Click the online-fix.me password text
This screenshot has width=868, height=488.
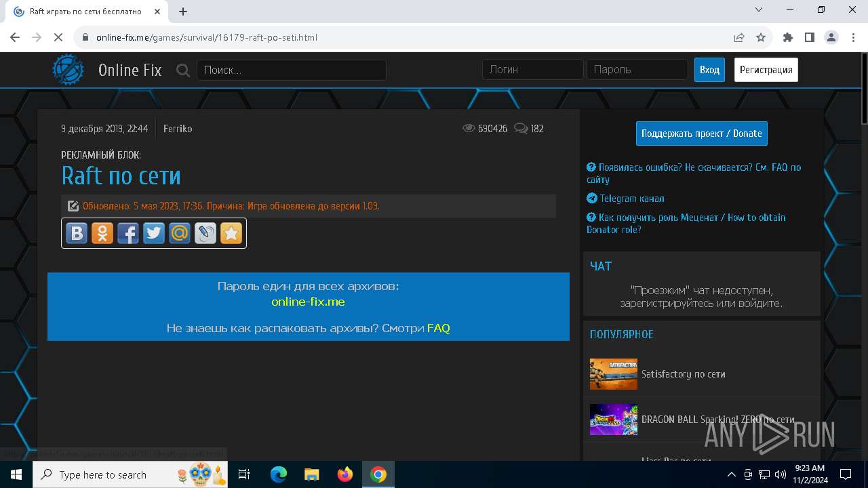tap(309, 302)
